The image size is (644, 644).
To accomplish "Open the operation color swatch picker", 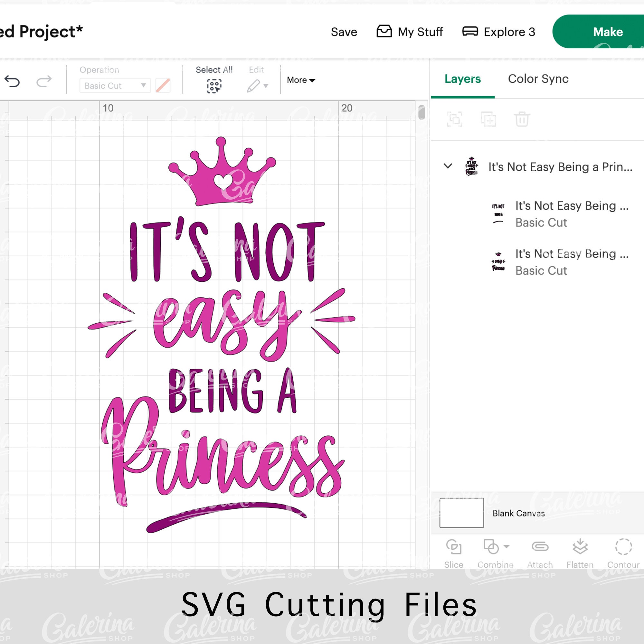I will pyautogui.click(x=163, y=86).
